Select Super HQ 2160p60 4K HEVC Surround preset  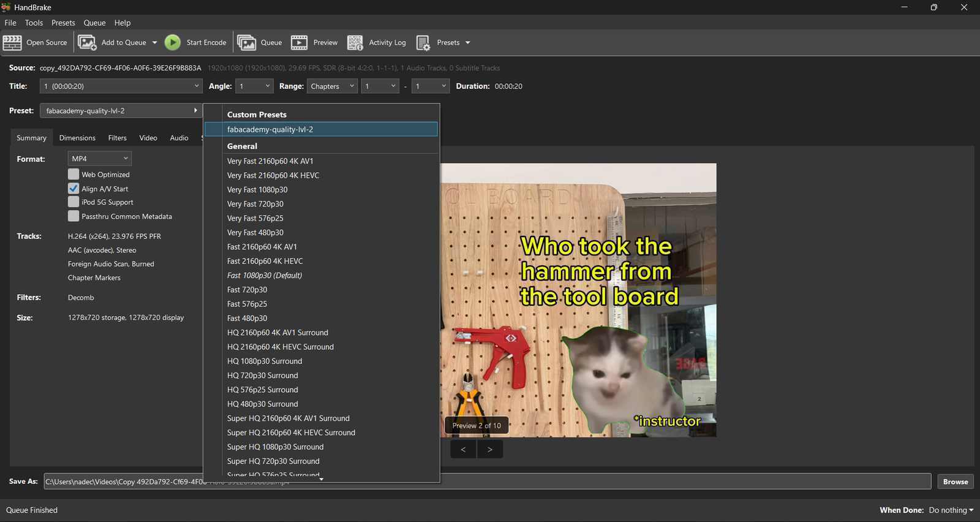click(x=321, y=433)
